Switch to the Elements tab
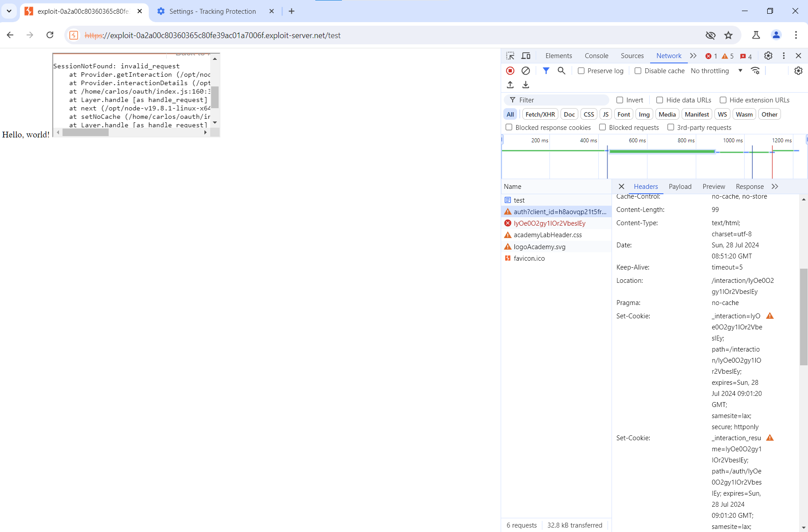Image resolution: width=808 pixels, height=532 pixels. [x=559, y=56]
